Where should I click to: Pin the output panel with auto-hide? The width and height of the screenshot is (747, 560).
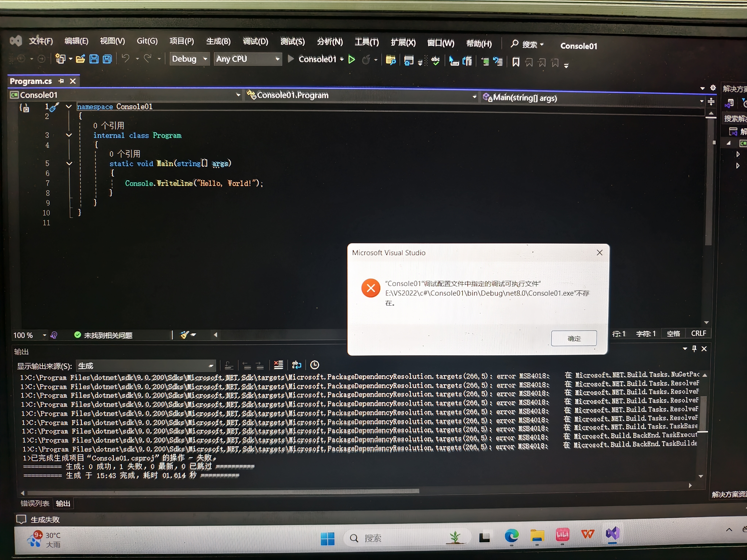(x=694, y=349)
